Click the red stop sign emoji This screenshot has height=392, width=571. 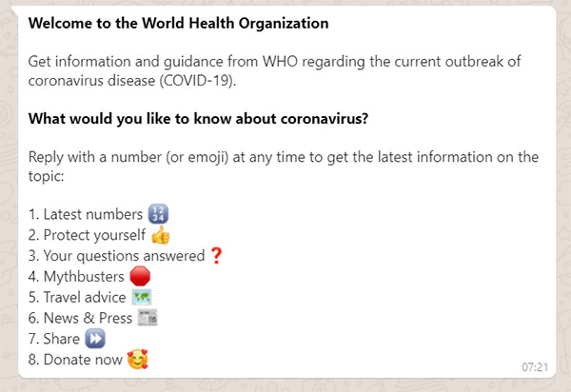click(140, 276)
